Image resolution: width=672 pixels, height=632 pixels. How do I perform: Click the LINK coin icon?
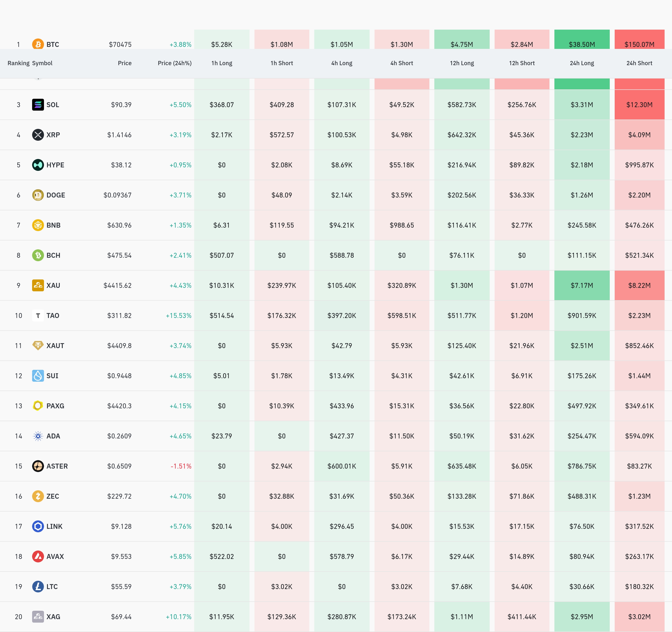point(38,526)
